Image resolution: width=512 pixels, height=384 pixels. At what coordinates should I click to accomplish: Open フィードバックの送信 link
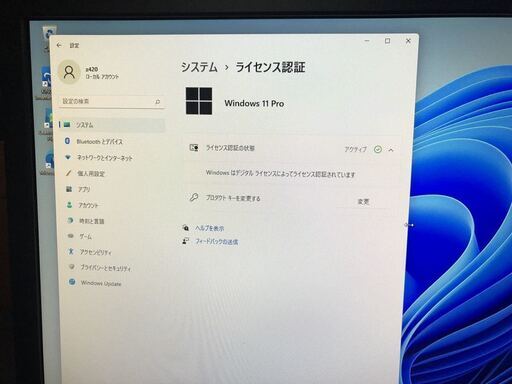(217, 242)
